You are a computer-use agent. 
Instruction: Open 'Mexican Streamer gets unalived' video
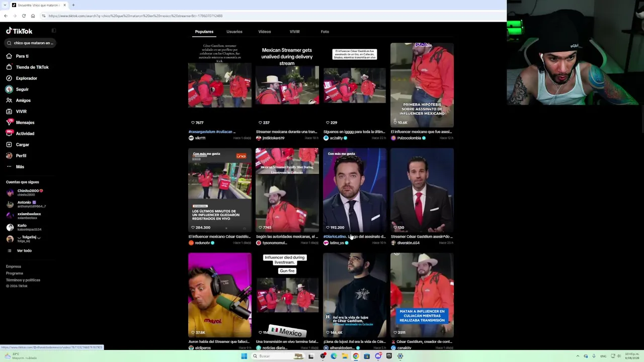click(x=287, y=85)
